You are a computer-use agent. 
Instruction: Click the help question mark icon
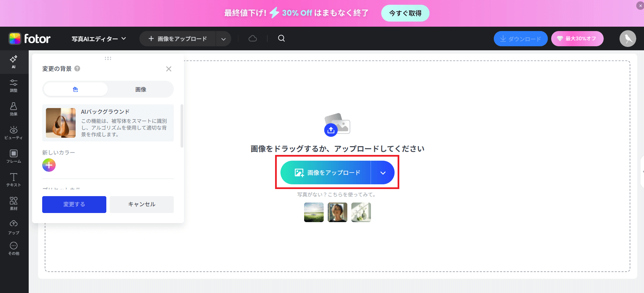pos(77,69)
